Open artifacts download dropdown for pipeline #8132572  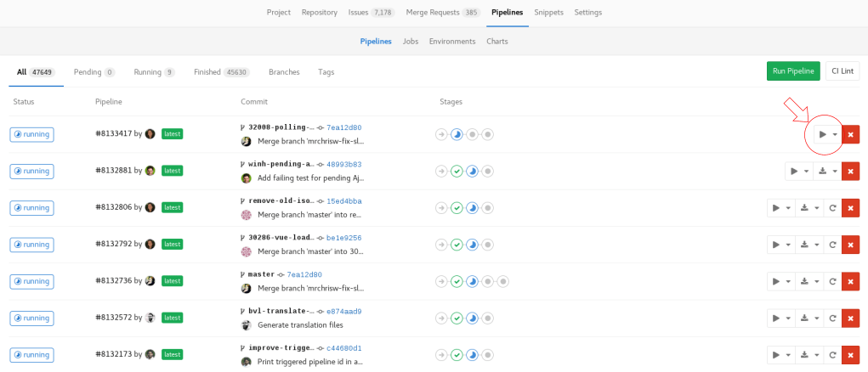808,318
